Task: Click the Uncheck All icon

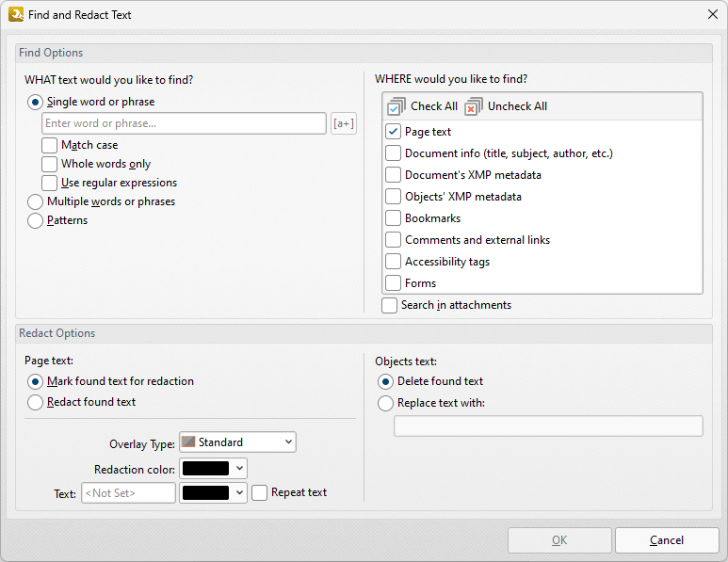Action: pyautogui.click(x=474, y=106)
